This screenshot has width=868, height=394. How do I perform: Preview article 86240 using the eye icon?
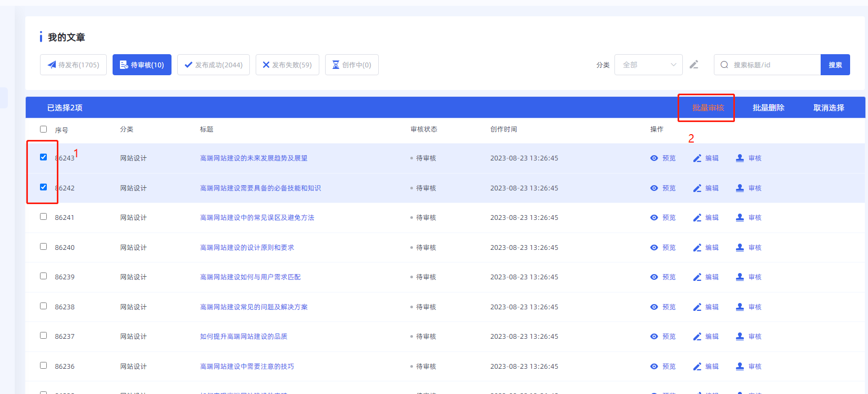click(x=654, y=248)
